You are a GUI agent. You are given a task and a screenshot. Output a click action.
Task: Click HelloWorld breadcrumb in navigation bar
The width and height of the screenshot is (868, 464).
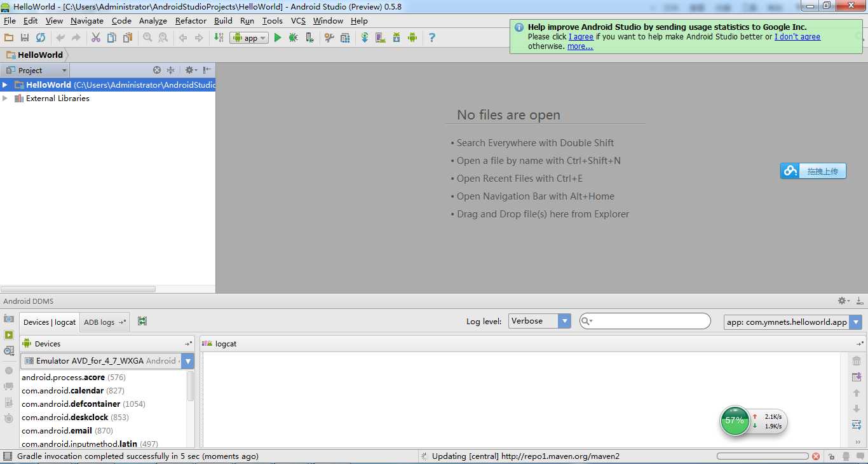(x=34, y=55)
